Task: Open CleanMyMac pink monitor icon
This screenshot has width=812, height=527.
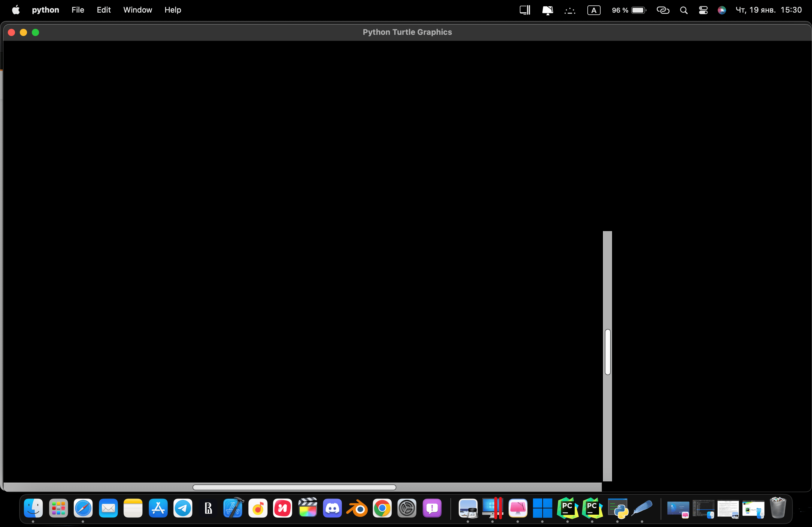Action: (518, 508)
